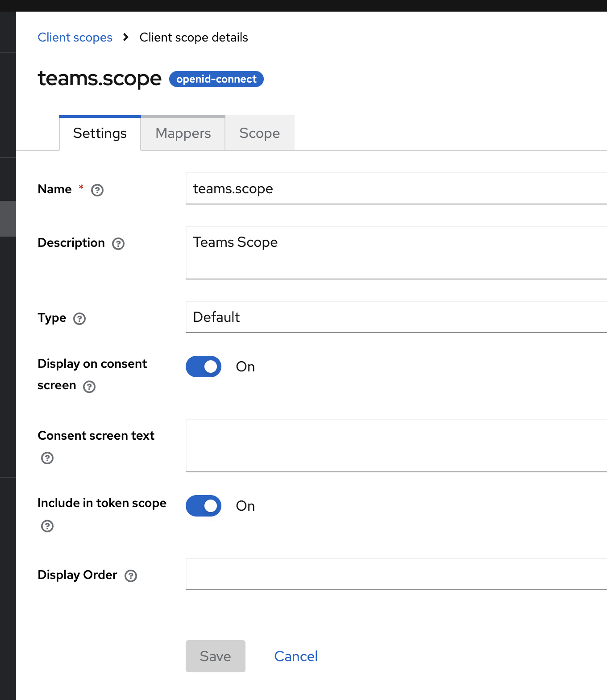Image resolution: width=607 pixels, height=700 pixels.
Task: Show help tooltip for Type
Action: click(x=79, y=319)
